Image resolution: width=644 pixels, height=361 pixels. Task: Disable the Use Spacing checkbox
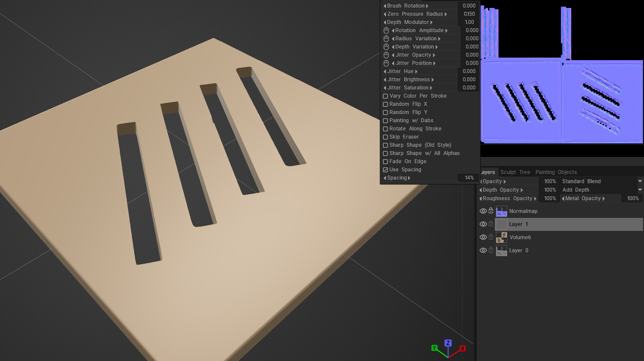386,170
